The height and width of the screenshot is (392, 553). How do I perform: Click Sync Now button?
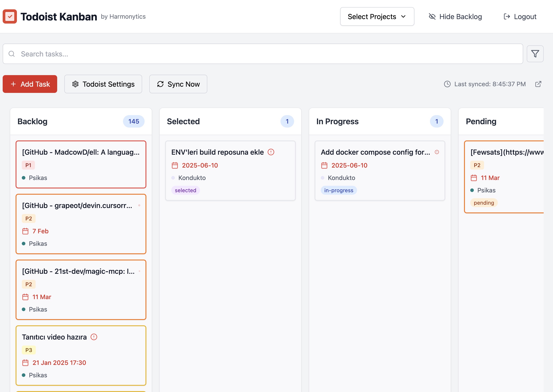coord(178,84)
